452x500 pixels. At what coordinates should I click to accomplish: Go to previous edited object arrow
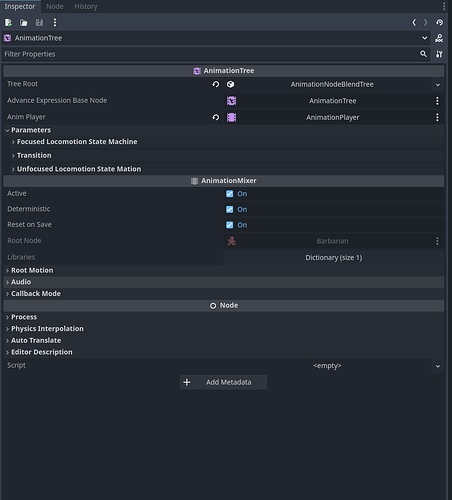tap(414, 22)
